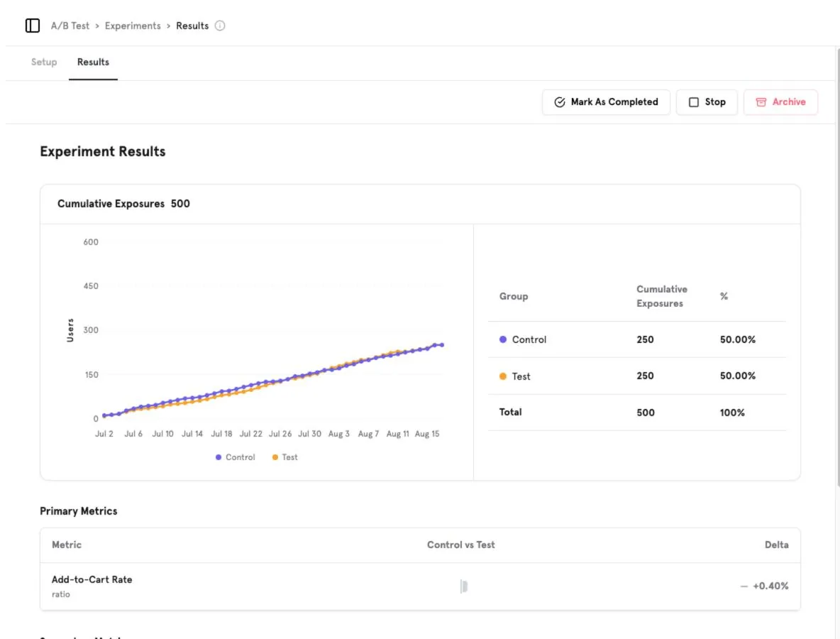
Task: Click the Control group 50.00% cell
Action: [x=738, y=340]
